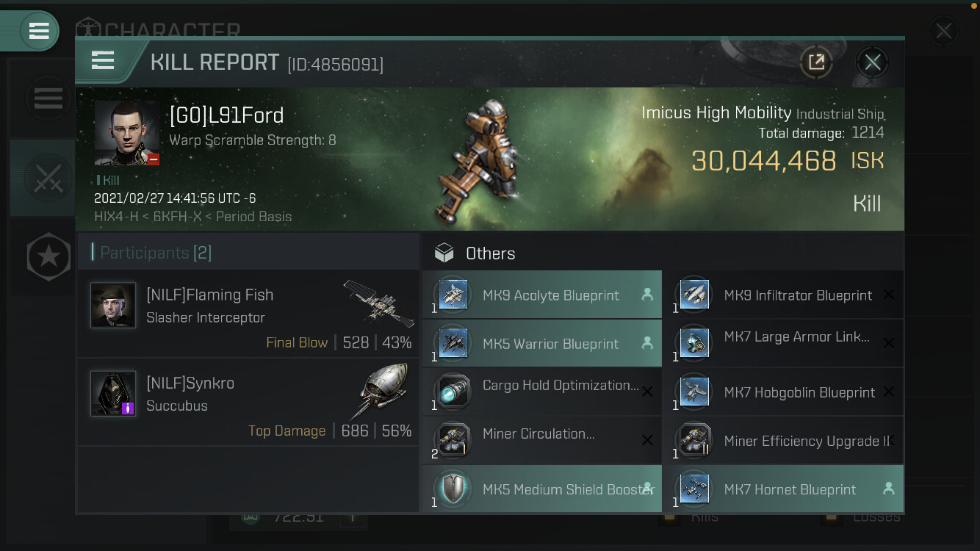The height and width of the screenshot is (551, 980).
Task: Select MK5 Medium Shield Booster item
Action: [x=542, y=489]
